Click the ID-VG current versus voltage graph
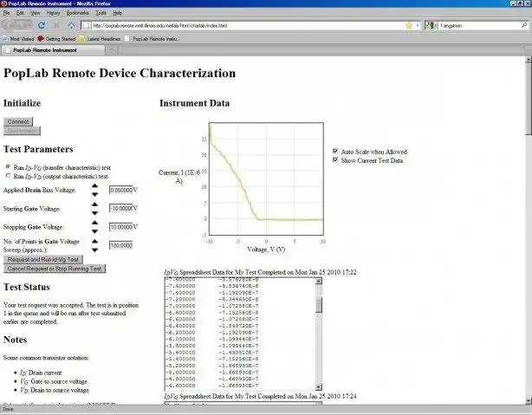 266,178
